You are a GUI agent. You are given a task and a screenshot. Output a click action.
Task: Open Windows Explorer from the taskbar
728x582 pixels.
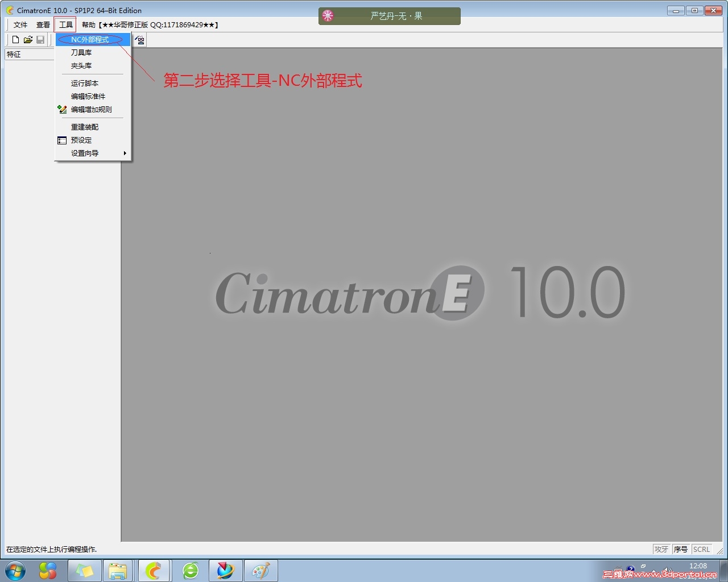pyautogui.click(x=118, y=571)
